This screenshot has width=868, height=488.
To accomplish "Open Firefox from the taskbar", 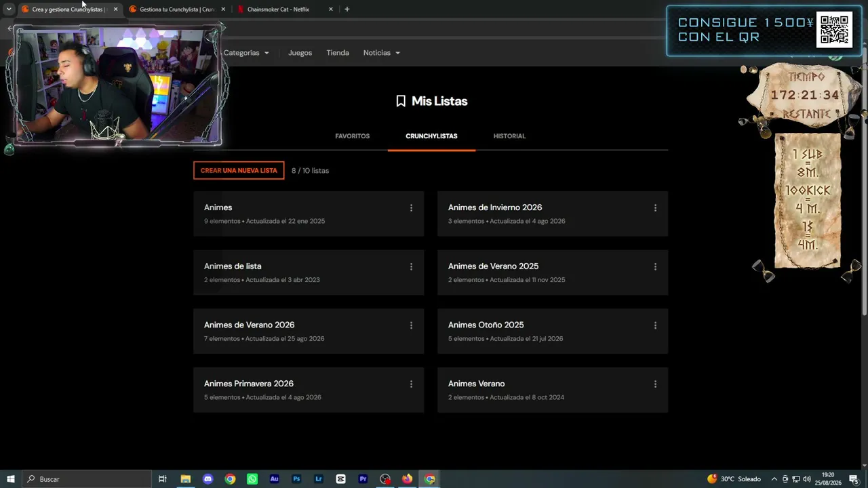I will (407, 479).
